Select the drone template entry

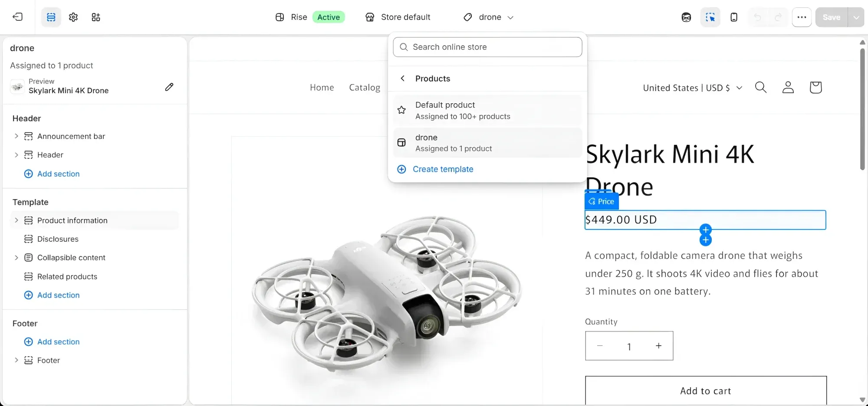pos(487,143)
